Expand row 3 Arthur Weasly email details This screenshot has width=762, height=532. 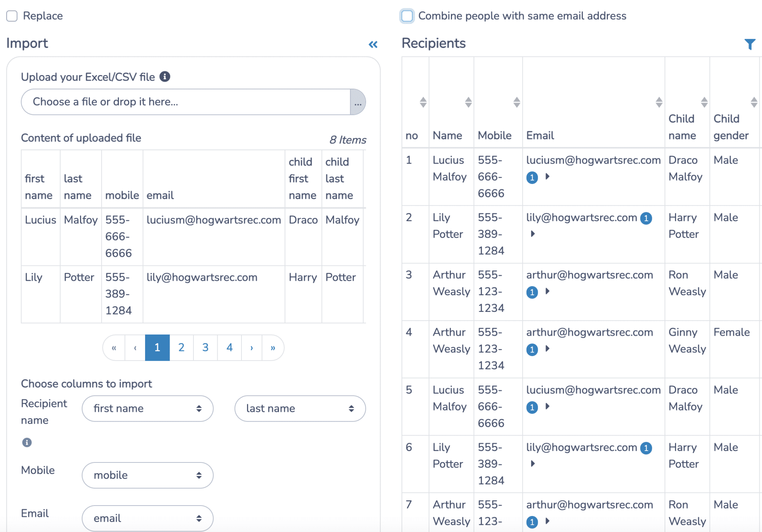pyautogui.click(x=547, y=291)
